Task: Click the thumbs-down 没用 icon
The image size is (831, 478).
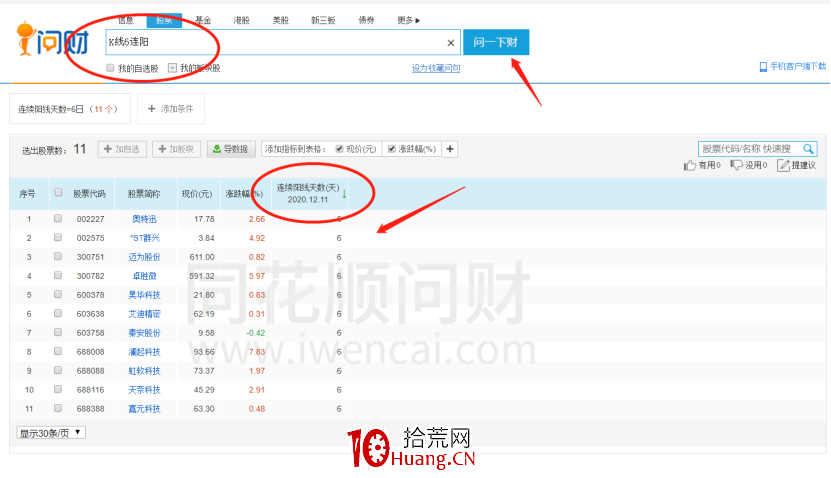Action: tap(736, 165)
